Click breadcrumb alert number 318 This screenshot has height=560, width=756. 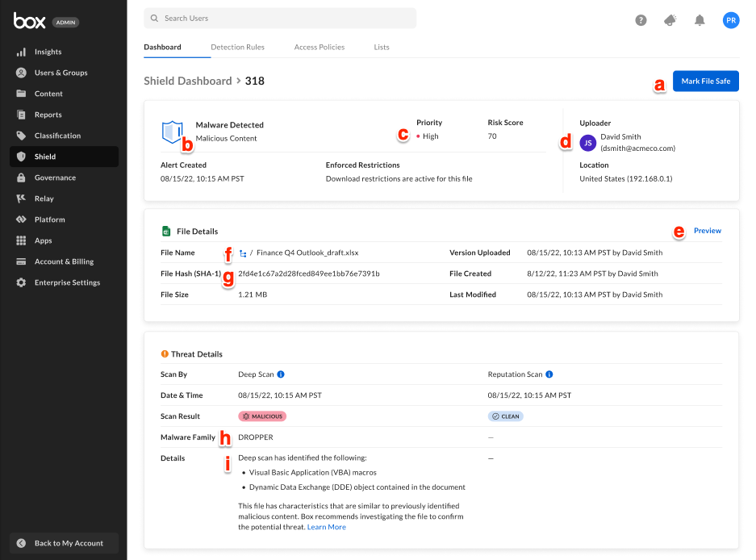coord(255,81)
